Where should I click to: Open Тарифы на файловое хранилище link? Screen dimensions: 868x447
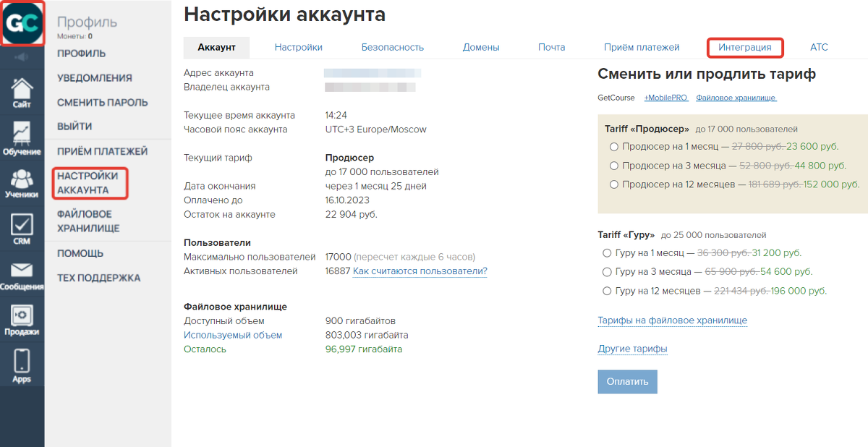(x=673, y=320)
